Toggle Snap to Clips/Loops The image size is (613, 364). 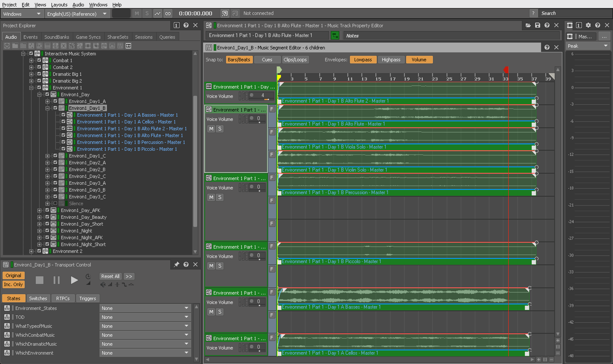pyautogui.click(x=295, y=60)
